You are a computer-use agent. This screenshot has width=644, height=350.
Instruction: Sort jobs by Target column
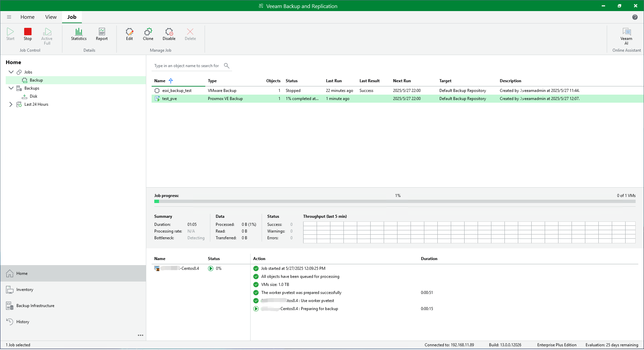tap(445, 81)
